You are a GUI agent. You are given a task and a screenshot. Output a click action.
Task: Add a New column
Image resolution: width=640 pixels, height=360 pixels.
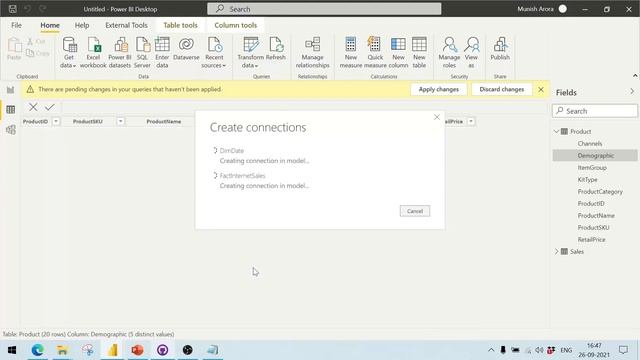[x=398, y=52]
